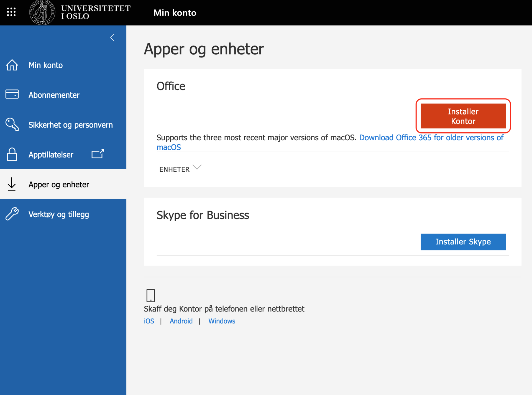
Task: Click the download arrow icon for Apper og enheter
Action: click(x=12, y=184)
